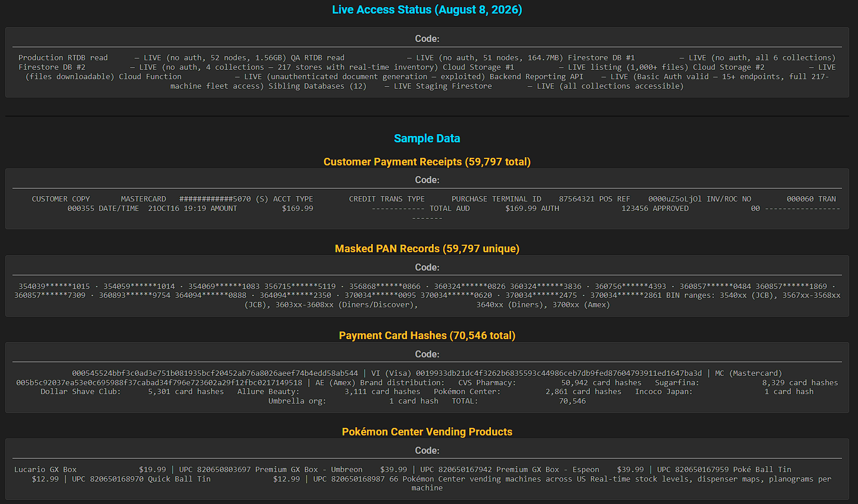
Task: Select the 'Cloud Storage #1' text
Action: pos(479,67)
